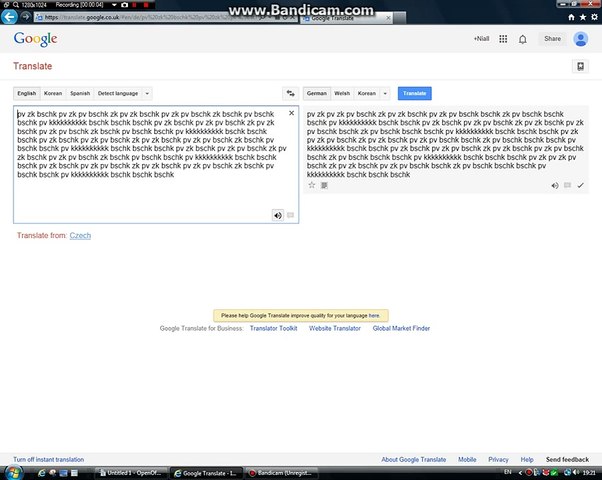Close the Google Translate browser tab
Viewport: 602px width, 480px height.
[x=388, y=18]
